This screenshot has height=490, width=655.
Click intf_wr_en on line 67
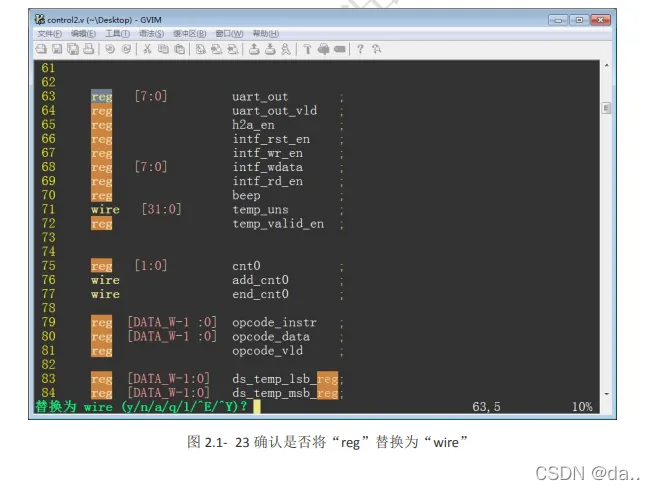tap(267, 153)
